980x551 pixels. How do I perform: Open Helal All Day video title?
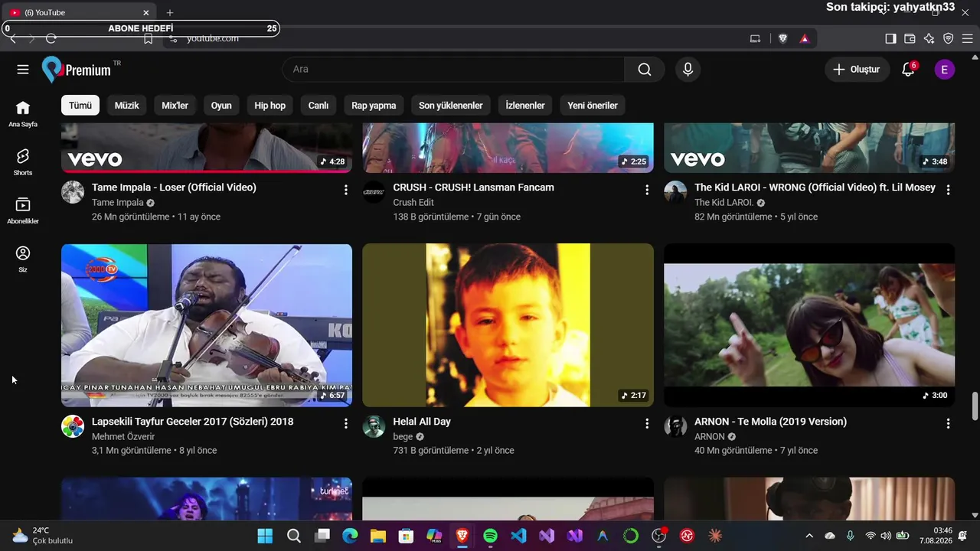(x=422, y=422)
